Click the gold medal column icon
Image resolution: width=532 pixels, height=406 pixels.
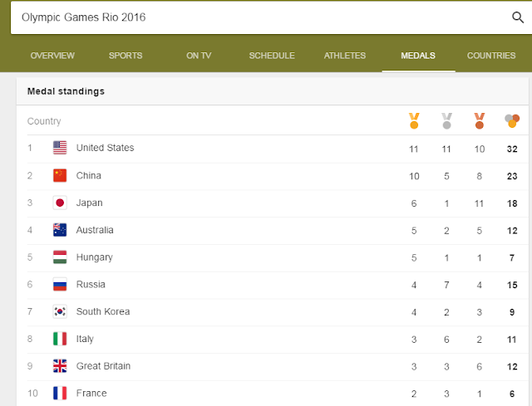point(414,121)
